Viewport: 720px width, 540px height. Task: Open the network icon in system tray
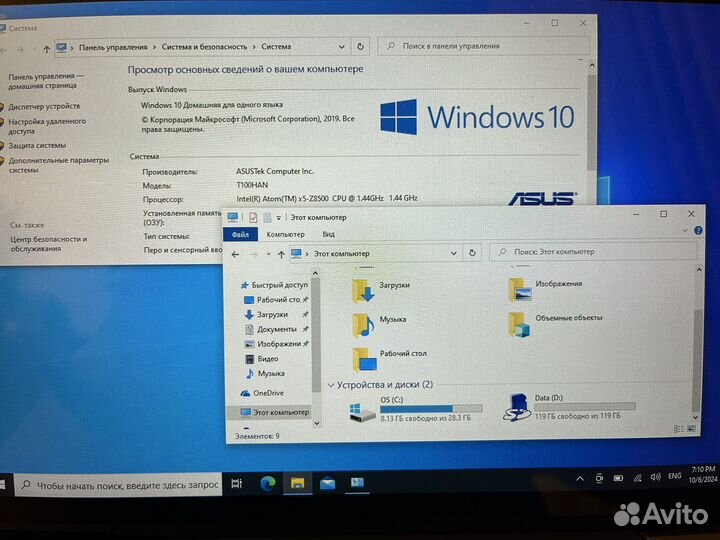point(637,478)
